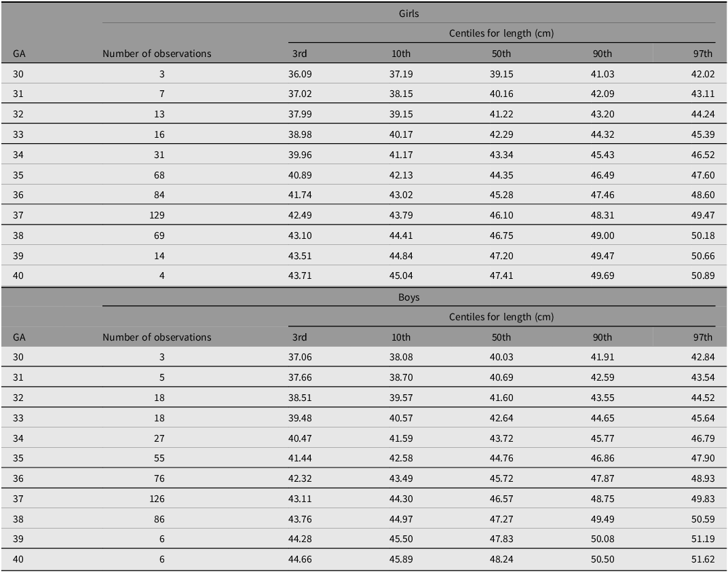
Task: Click the boys' 97th centile value 51.62
Action: point(701,560)
